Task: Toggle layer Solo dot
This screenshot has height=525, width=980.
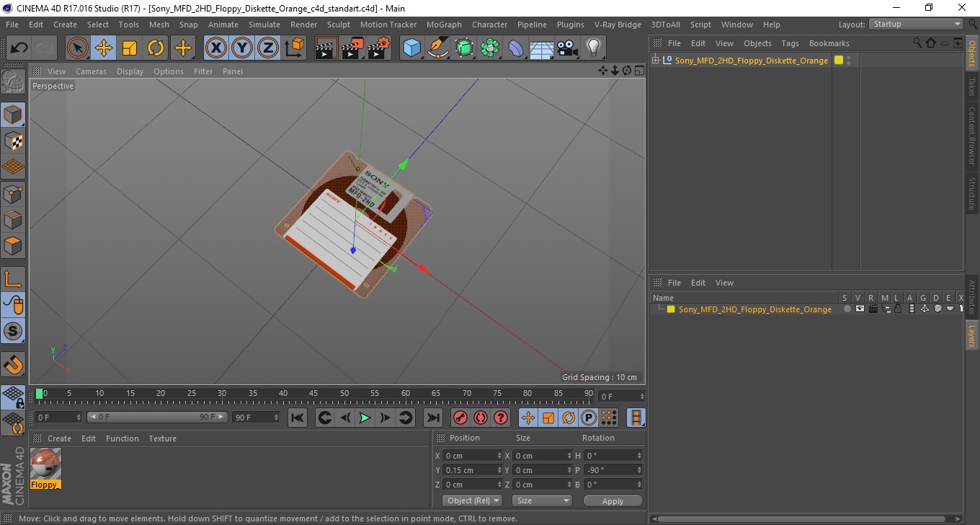Action: [847, 309]
